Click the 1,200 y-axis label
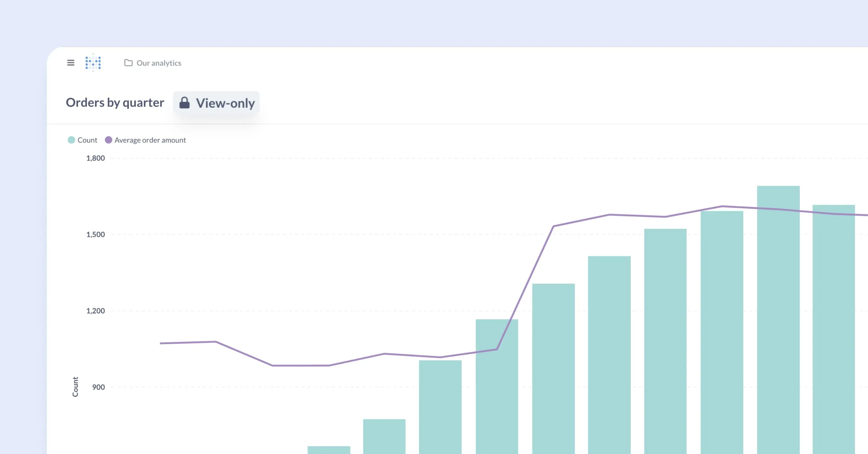868x454 pixels. [95, 311]
